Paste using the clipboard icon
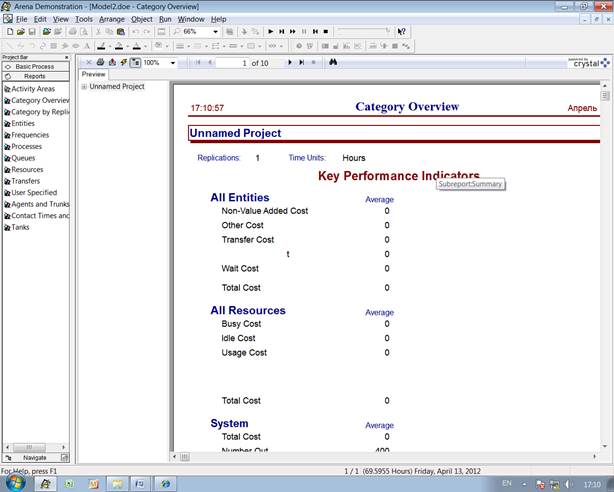This screenshot has width=614, height=492. click(121, 32)
